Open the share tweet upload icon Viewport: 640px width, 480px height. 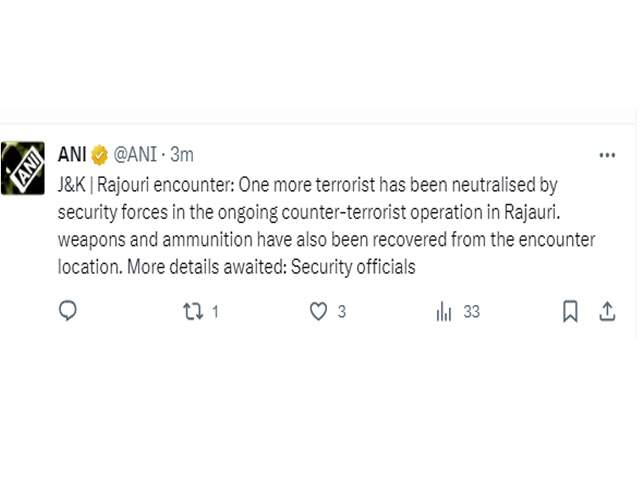(x=607, y=311)
